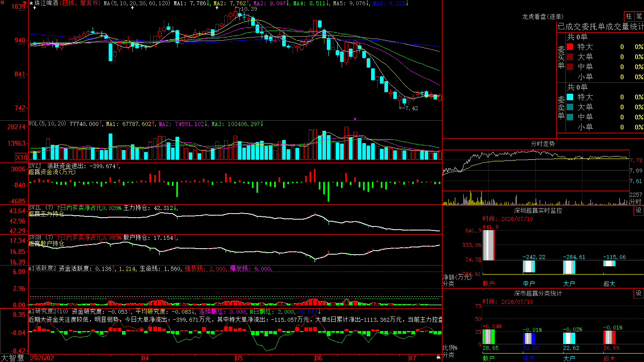Click the 中户 bar showing -242.22
The height and width of the screenshot is (362, 644).
(529, 266)
